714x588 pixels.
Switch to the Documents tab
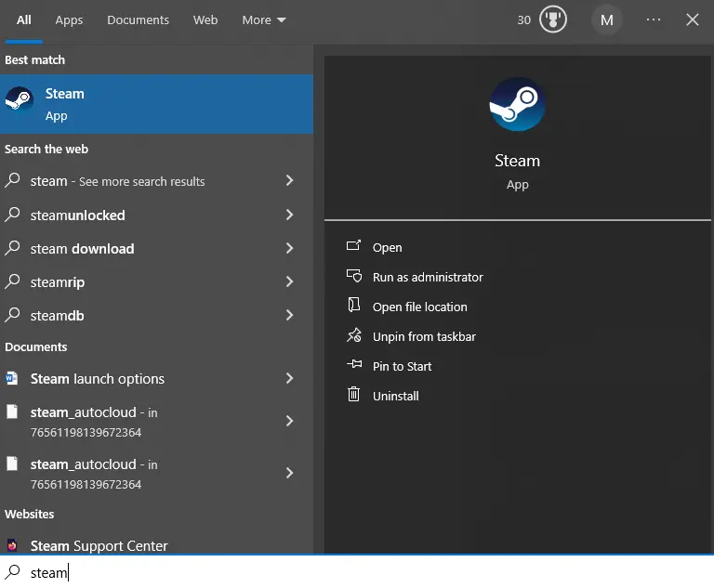tap(138, 20)
